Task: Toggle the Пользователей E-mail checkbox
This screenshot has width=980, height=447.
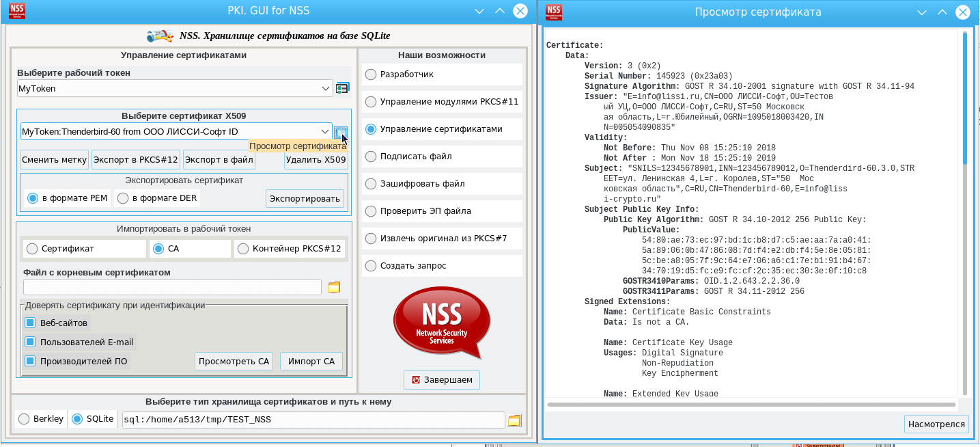Action: click(x=30, y=342)
